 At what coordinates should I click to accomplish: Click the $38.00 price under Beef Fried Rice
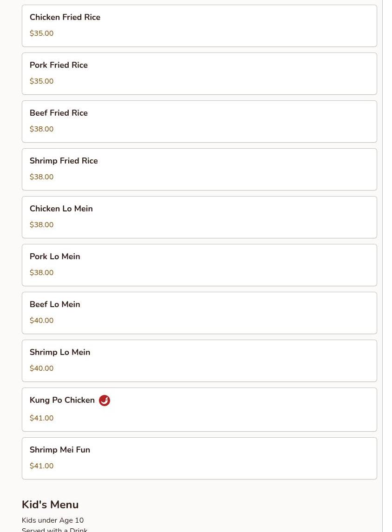click(41, 129)
